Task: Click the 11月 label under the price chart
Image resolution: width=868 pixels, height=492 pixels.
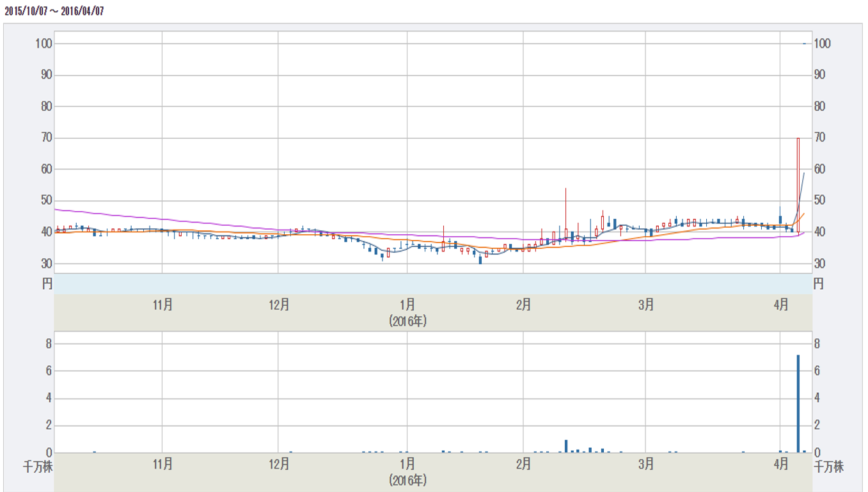Action: click(x=162, y=305)
